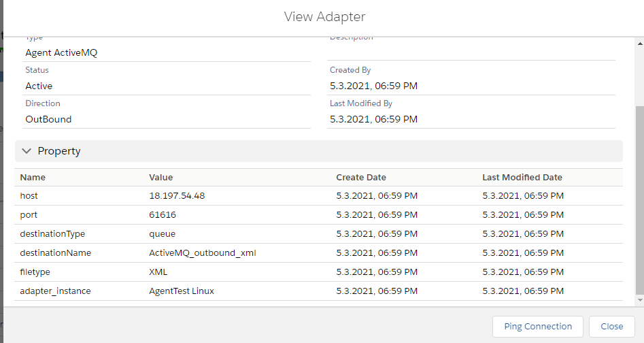Click the Created By field value

(x=373, y=86)
